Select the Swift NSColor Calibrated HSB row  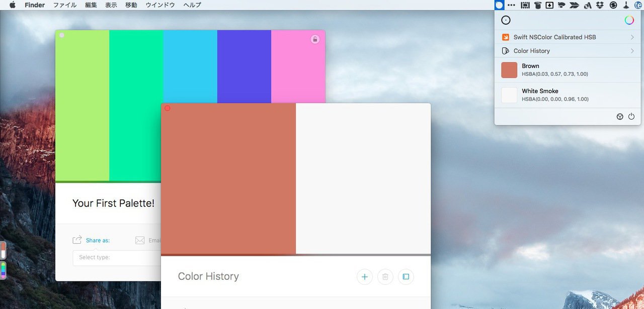568,37
